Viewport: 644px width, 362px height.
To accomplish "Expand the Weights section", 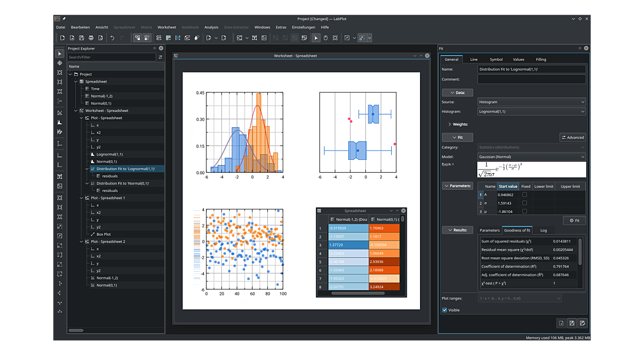I will click(450, 124).
